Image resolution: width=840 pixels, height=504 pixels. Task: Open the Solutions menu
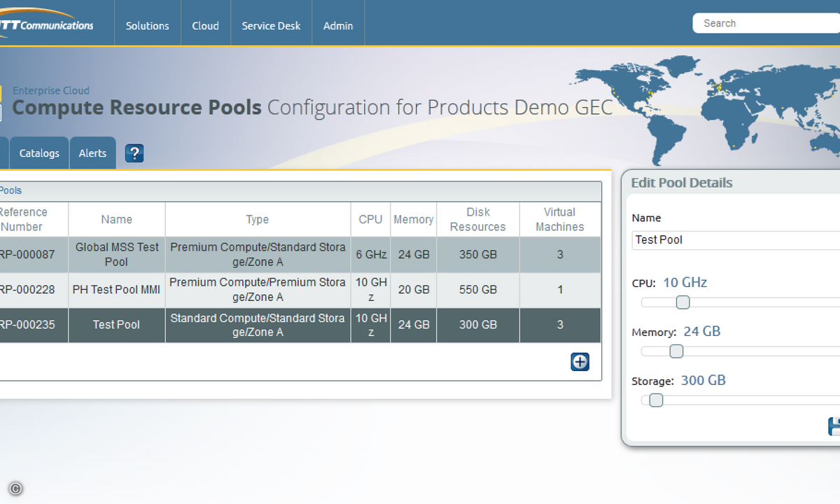147,26
